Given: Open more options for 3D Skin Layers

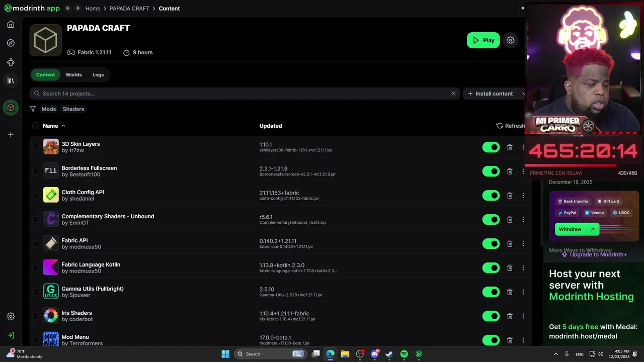Looking at the screenshot, I should pos(523,147).
